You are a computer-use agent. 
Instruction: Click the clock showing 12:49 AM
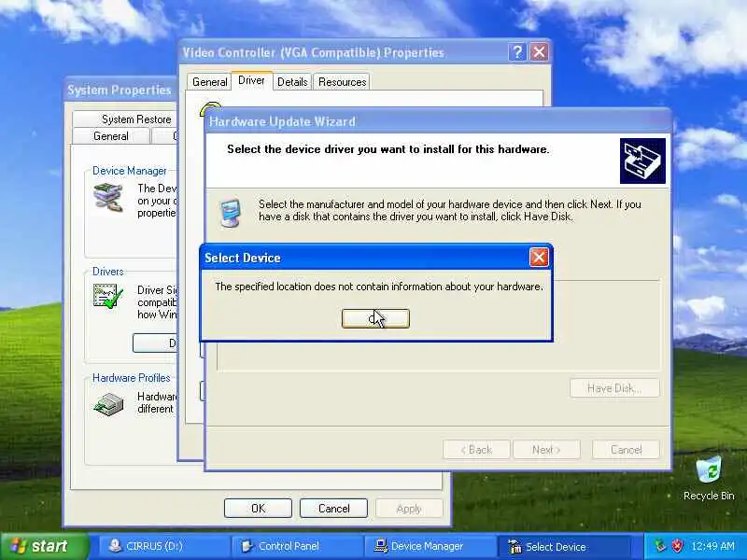pos(712,546)
